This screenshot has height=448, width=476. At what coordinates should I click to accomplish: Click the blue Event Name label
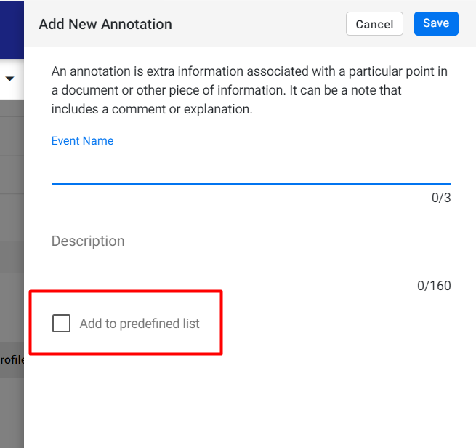click(82, 140)
